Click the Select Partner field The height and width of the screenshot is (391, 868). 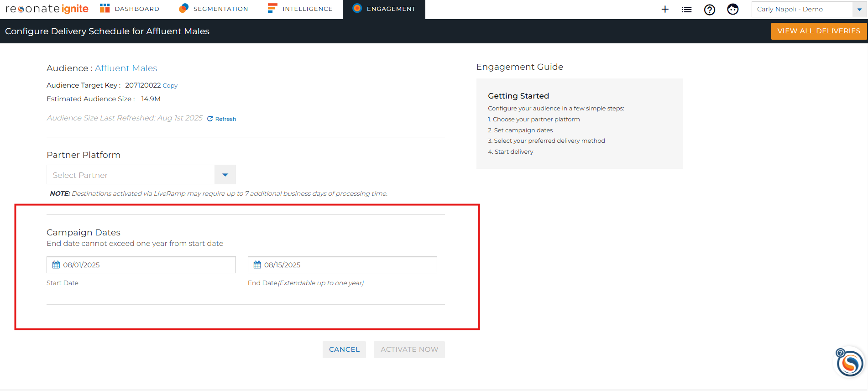131,175
